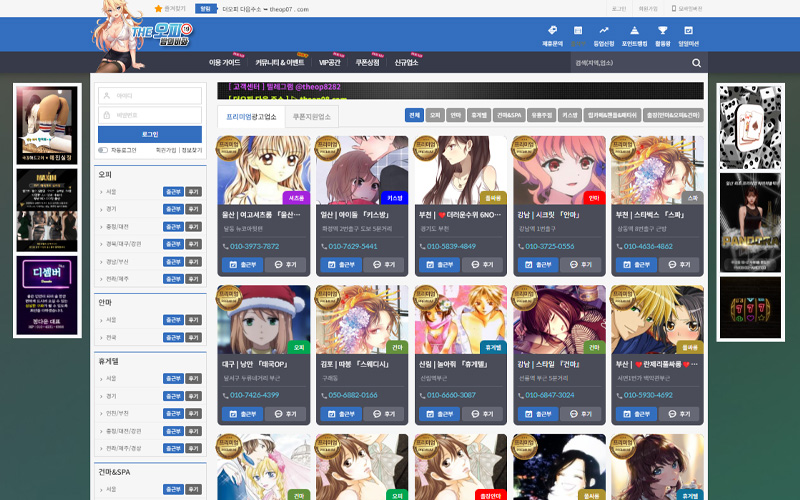Switch to the 프리미엄광고업소 tab

(x=251, y=117)
